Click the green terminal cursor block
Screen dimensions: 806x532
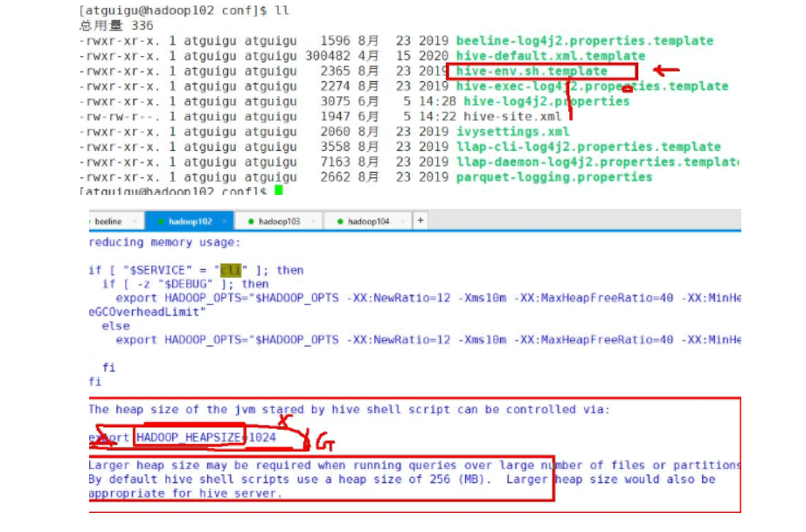point(279,190)
